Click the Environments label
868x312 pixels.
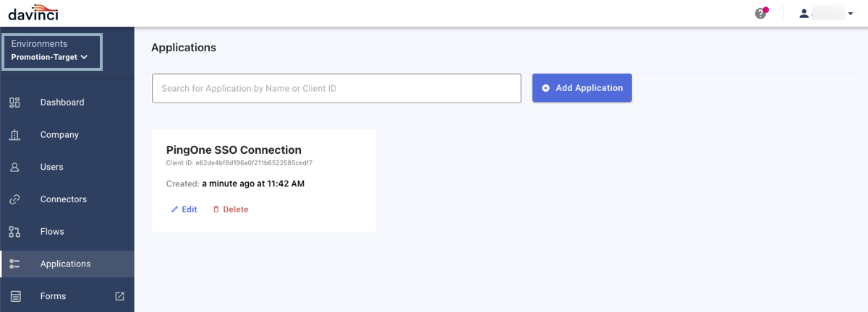click(39, 44)
